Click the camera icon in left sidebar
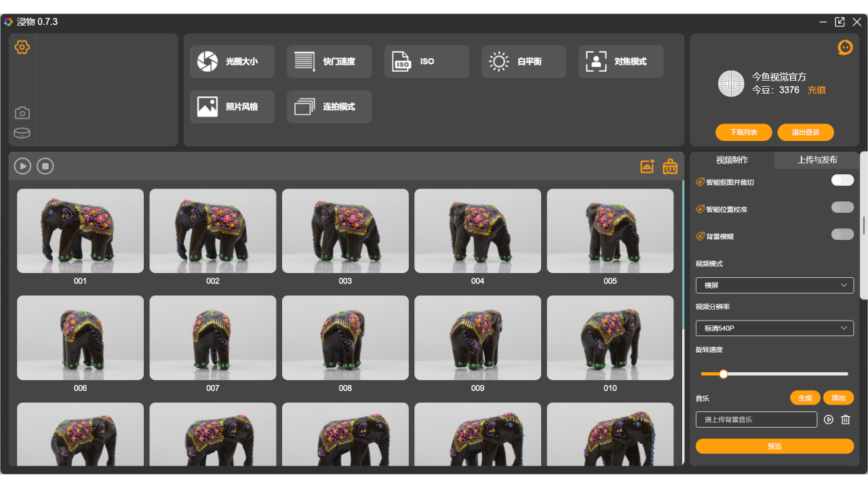The image size is (868, 488). 22,113
